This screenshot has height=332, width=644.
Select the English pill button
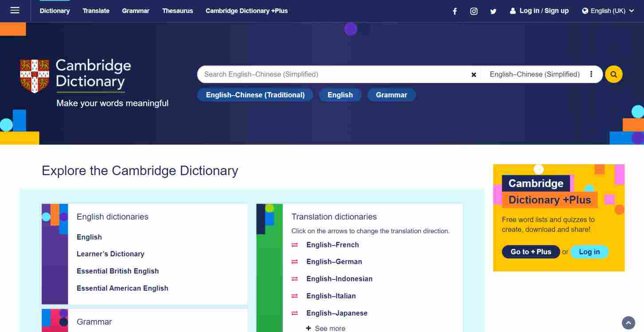pyautogui.click(x=340, y=95)
